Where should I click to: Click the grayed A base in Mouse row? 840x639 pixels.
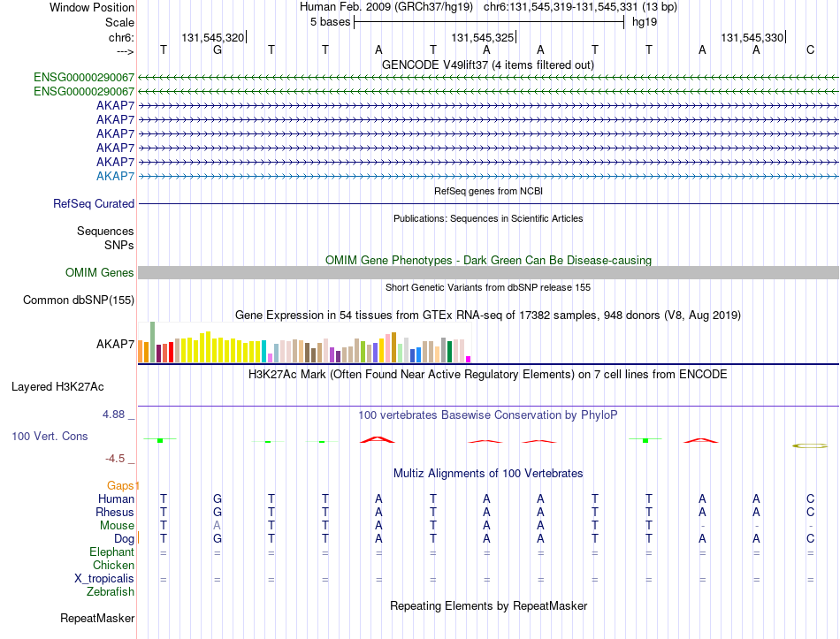pyautogui.click(x=217, y=526)
